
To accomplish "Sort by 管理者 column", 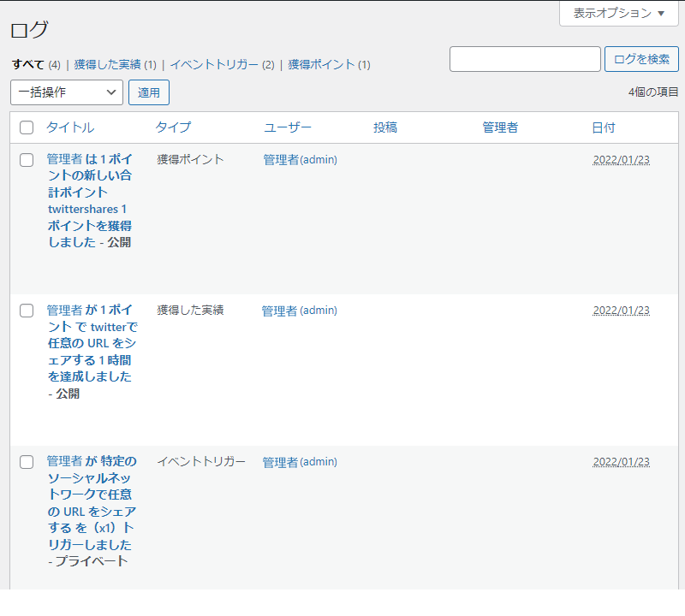I will click(500, 127).
